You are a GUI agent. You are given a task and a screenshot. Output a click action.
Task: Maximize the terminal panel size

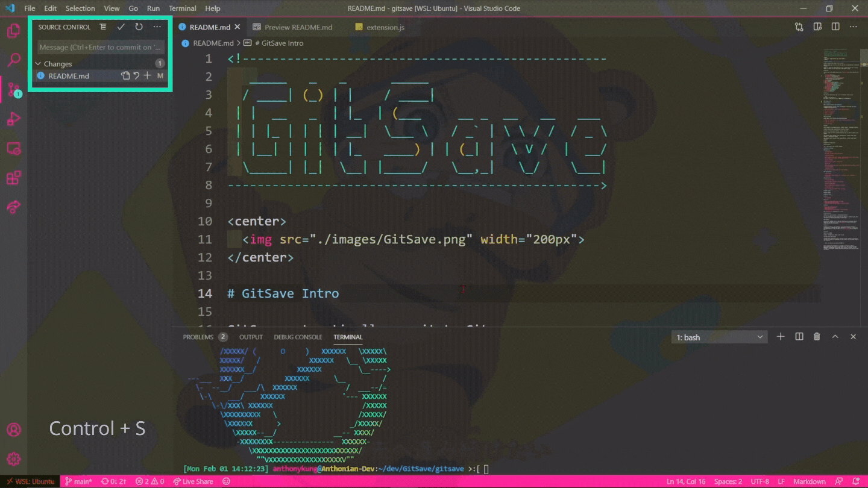[x=835, y=337]
